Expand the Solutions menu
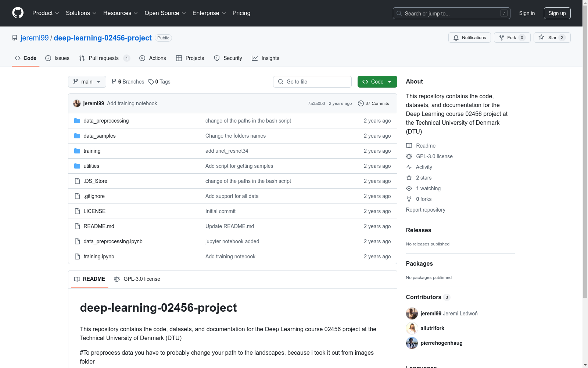 click(x=81, y=13)
